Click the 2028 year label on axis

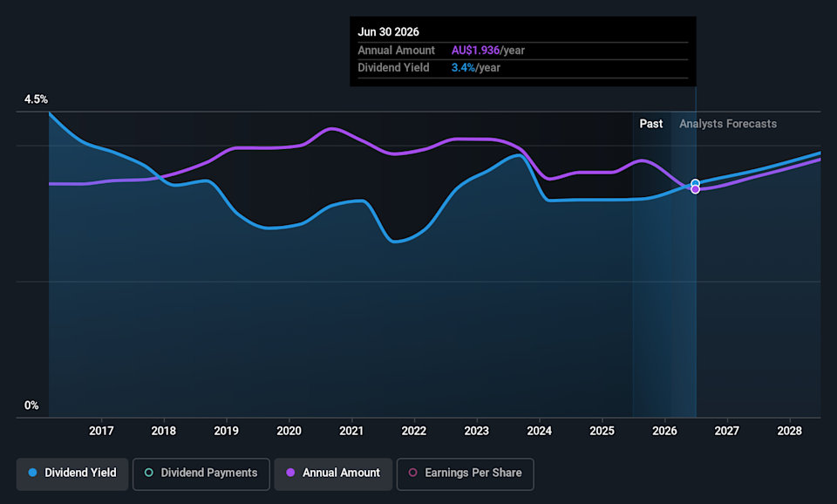point(789,431)
